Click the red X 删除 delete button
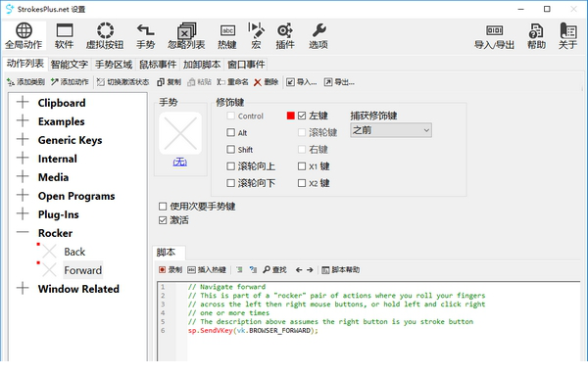The width and height of the screenshot is (588, 375). coord(266,82)
